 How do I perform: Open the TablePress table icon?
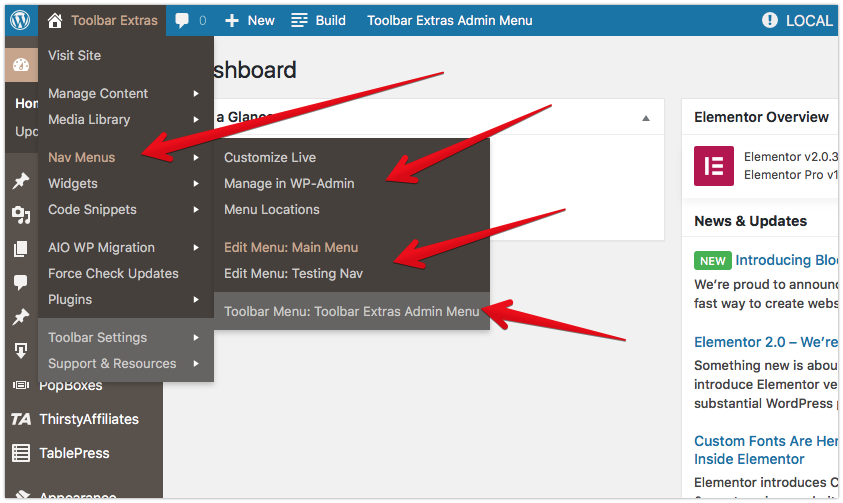click(21, 453)
